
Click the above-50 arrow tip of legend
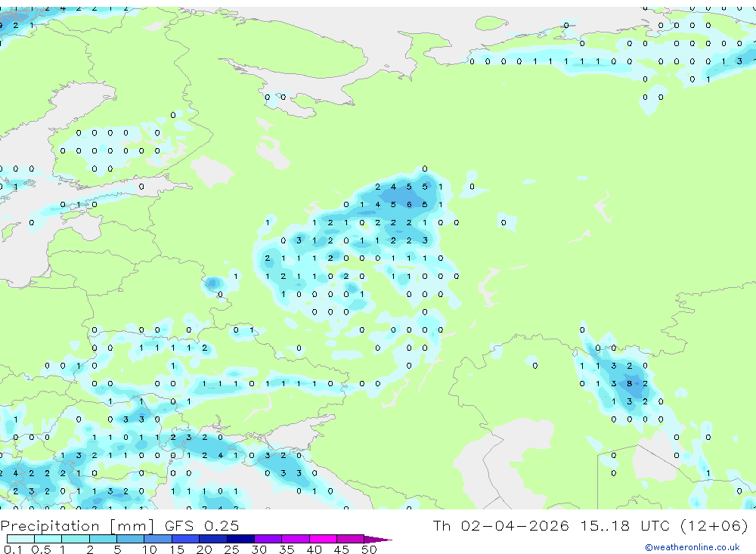[378, 539]
